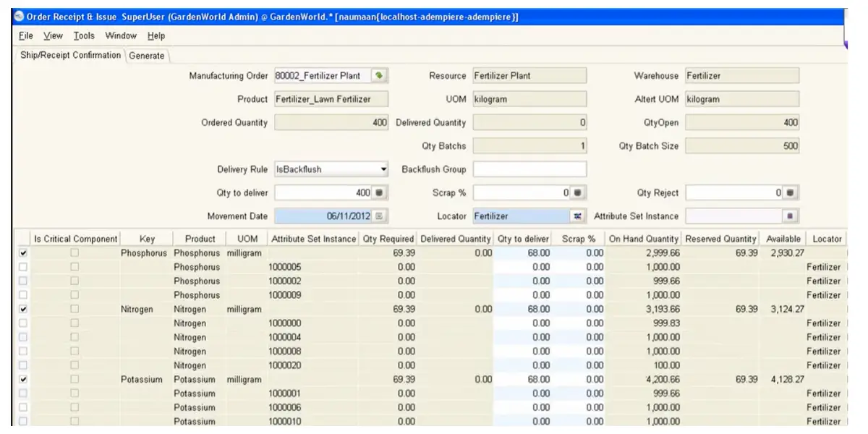The height and width of the screenshot is (434, 868).
Task: Click the header Attribute Set Instance field
Action: click(x=734, y=216)
